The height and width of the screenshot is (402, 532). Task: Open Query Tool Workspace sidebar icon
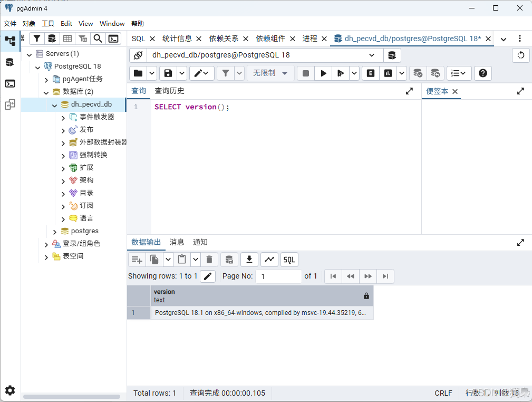point(10,62)
